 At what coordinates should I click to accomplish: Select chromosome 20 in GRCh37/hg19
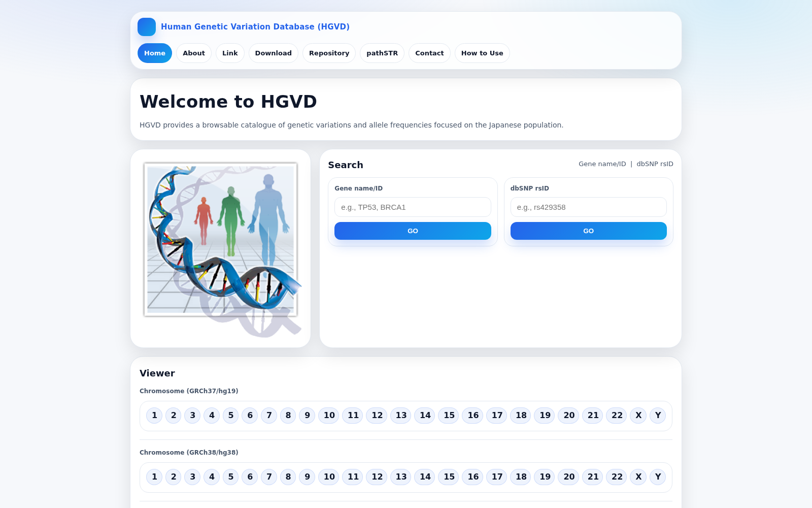569,416
